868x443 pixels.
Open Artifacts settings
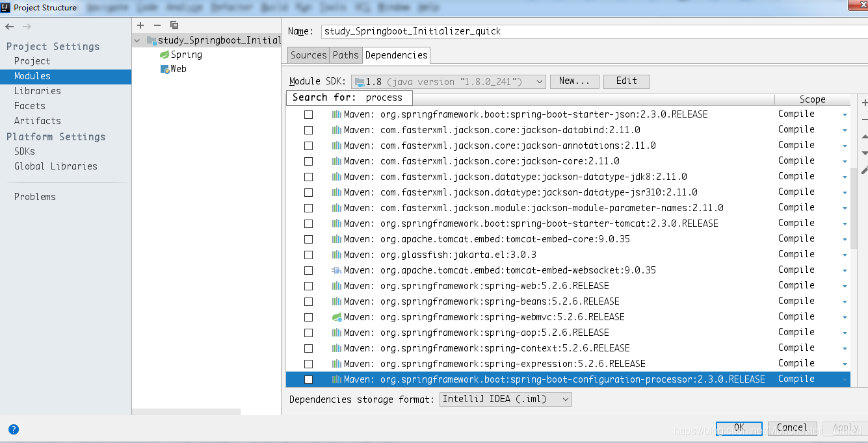click(x=38, y=121)
